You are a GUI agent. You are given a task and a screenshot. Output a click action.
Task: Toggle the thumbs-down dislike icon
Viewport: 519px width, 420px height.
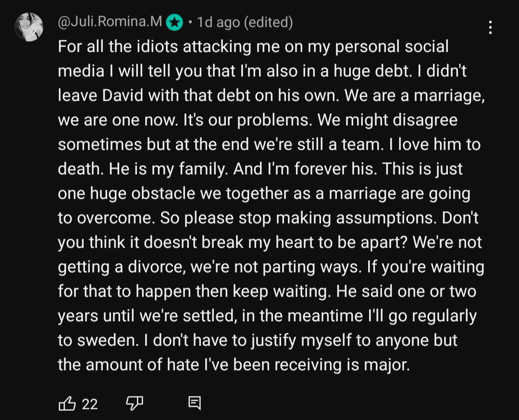click(134, 404)
